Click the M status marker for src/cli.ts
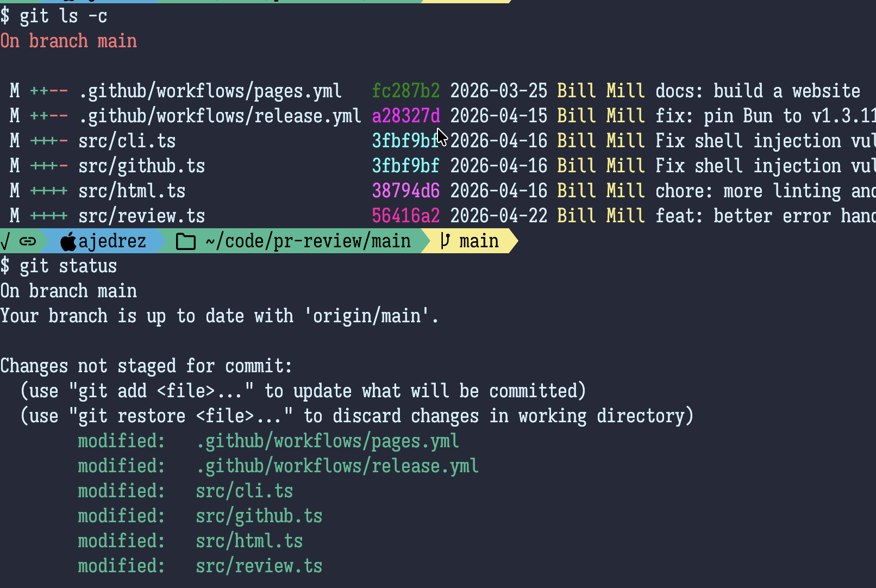This screenshot has height=588, width=876. click(15, 141)
